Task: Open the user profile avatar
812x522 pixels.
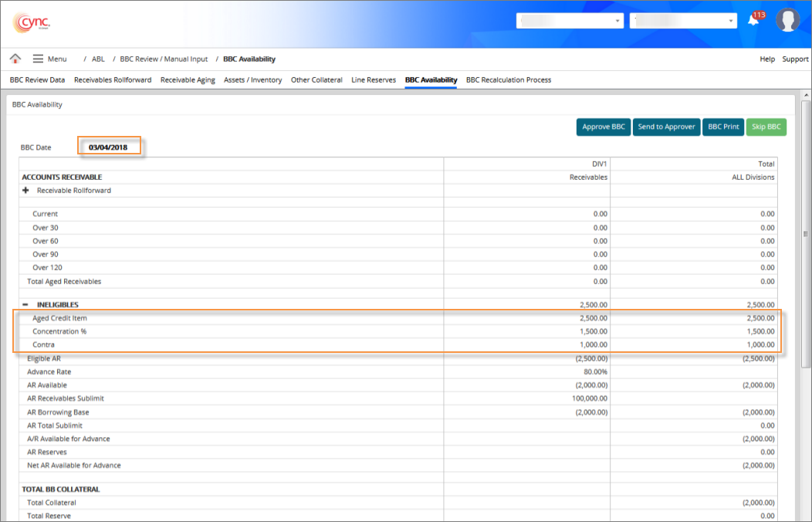Action: tap(787, 21)
